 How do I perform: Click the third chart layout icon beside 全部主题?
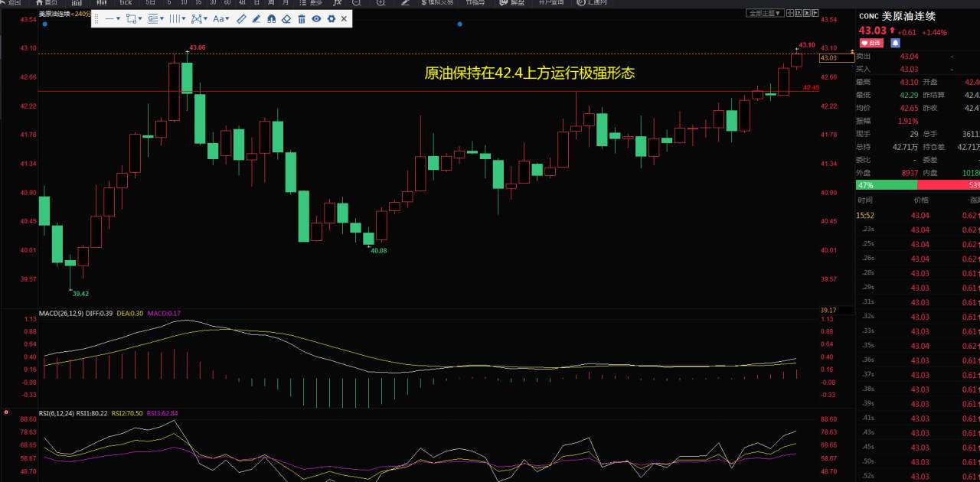pos(807,13)
